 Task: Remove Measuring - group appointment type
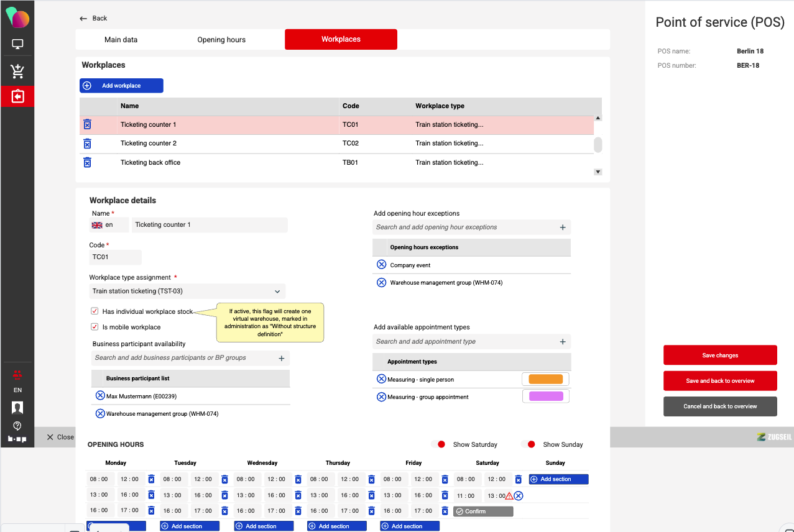pyautogui.click(x=382, y=397)
